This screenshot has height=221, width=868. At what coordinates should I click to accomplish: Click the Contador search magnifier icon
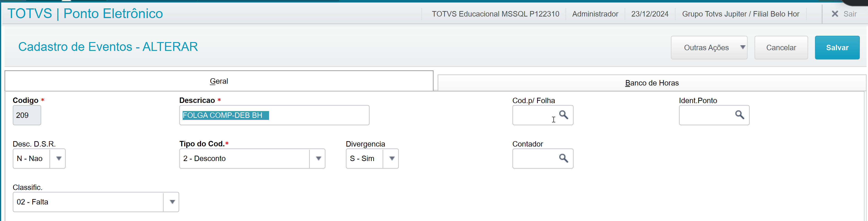coord(563,158)
